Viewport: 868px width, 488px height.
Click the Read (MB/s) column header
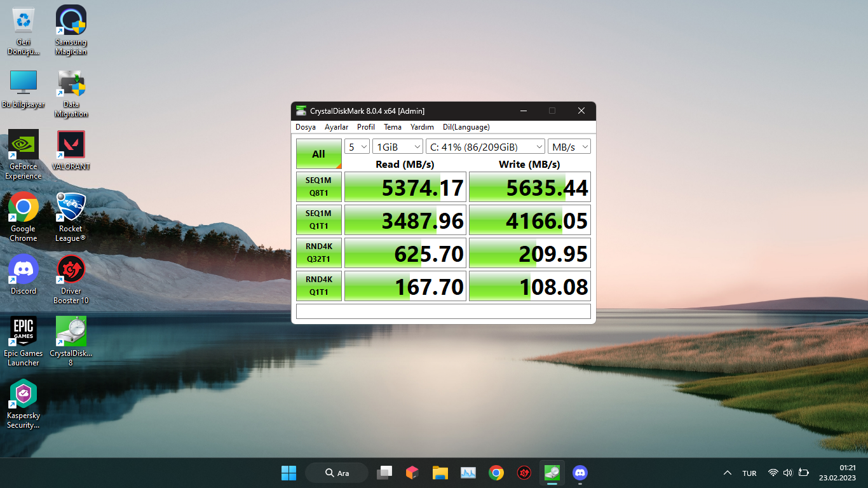point(405,164)
